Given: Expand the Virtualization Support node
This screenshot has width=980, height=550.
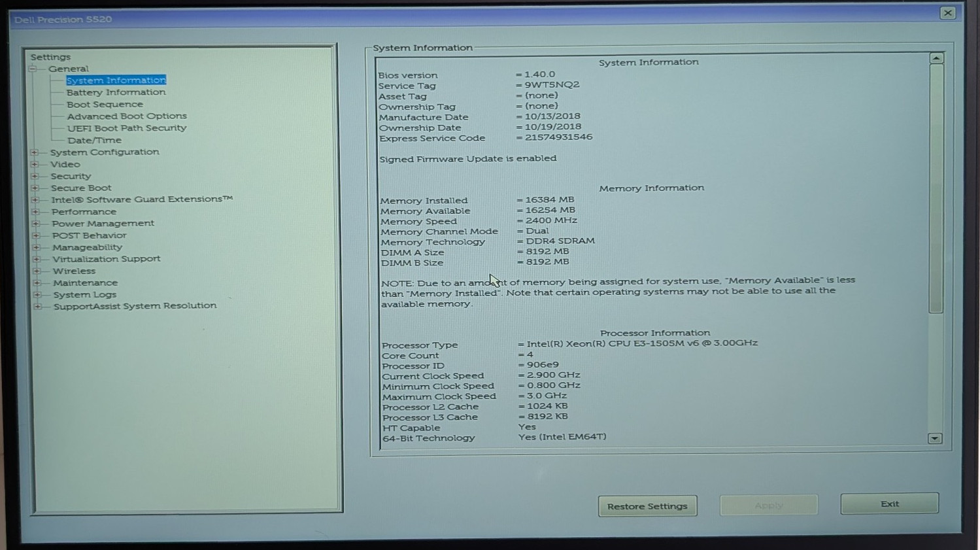Looking at the screenshot, I should click(x=37, y=259).
